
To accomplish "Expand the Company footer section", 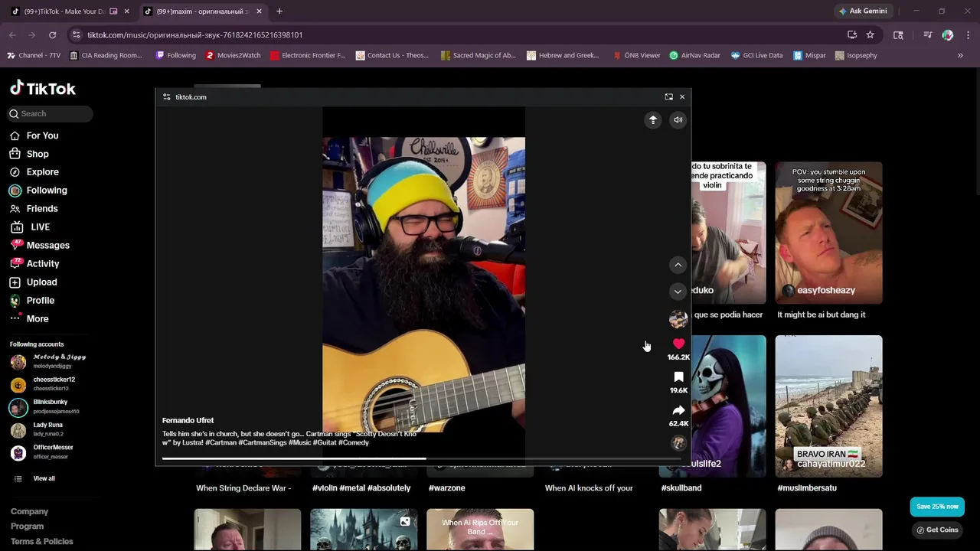I will pos(30,511).
